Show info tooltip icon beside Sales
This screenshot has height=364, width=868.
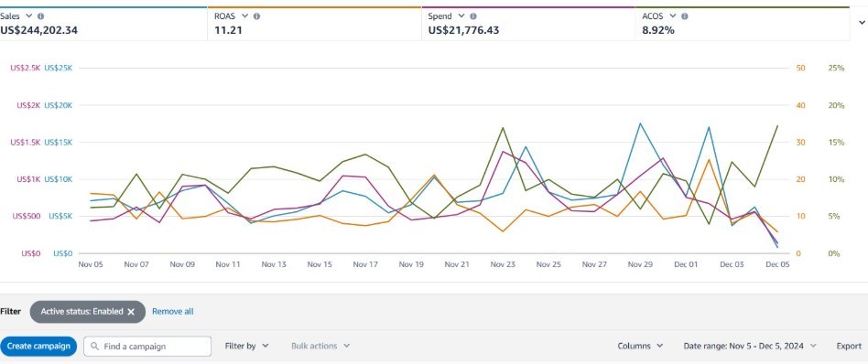pyautogui.click(x=41, y=16)
